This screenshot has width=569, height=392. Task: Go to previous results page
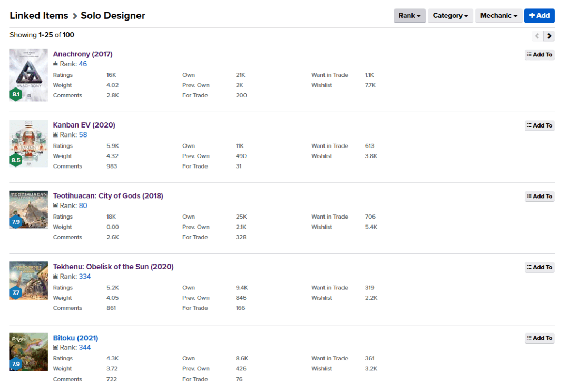(x=537, y=36)
